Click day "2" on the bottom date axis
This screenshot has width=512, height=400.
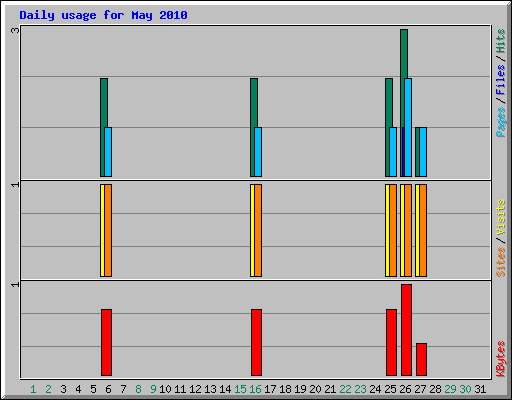pos(48,389)
